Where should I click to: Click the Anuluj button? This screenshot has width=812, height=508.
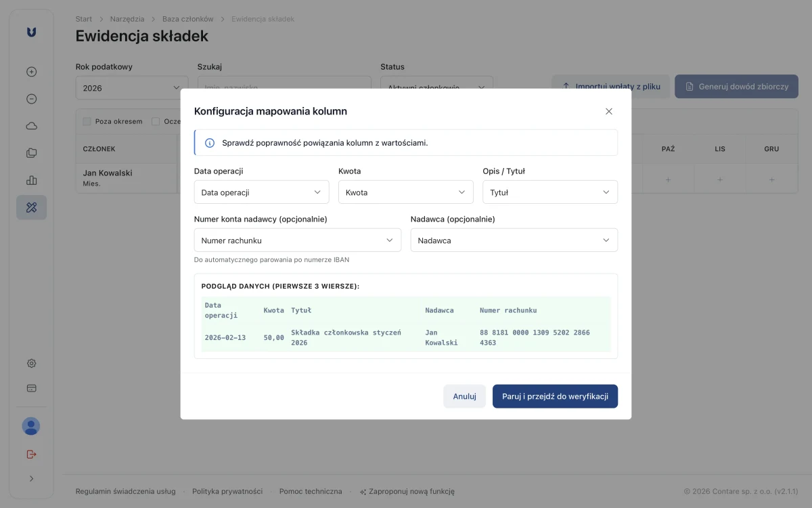click(x=465, y=396)
